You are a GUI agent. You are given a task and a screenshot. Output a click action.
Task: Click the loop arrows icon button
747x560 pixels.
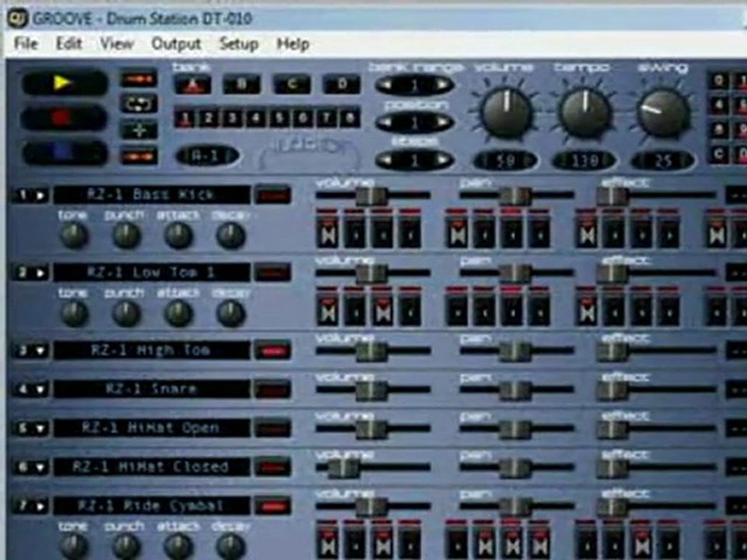(x=139, y=103)
